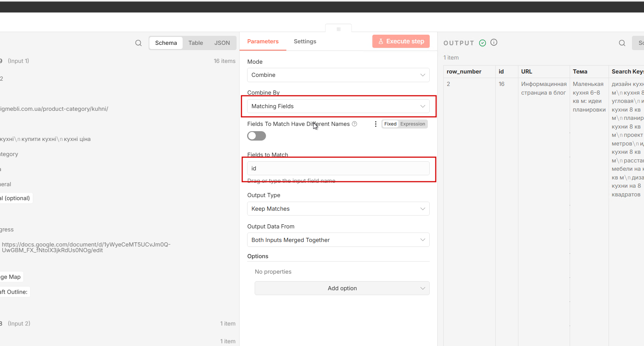Click the id column header in output

507,72
